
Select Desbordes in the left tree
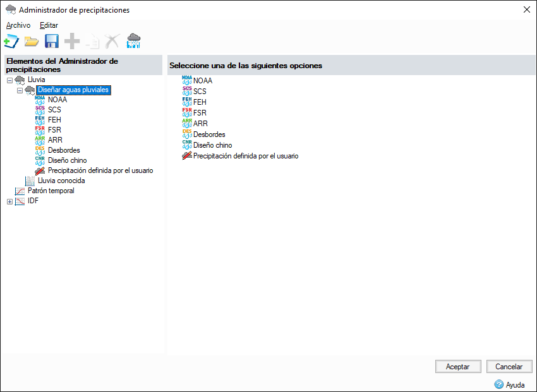click(64, 150)
